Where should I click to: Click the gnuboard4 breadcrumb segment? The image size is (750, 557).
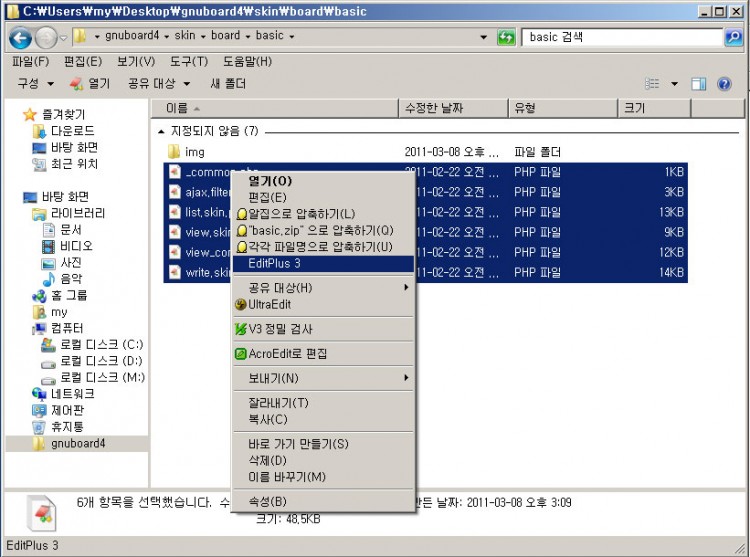tap(132, 35)
